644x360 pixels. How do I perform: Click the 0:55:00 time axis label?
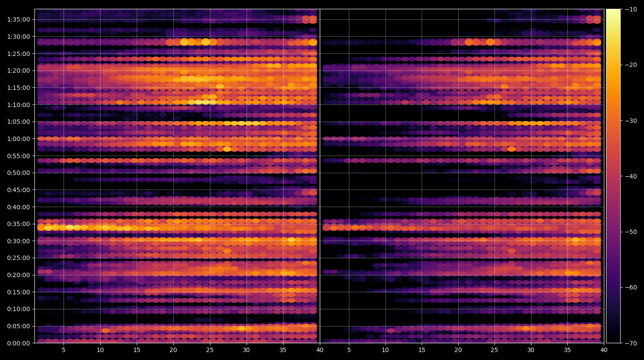point(19,156)
